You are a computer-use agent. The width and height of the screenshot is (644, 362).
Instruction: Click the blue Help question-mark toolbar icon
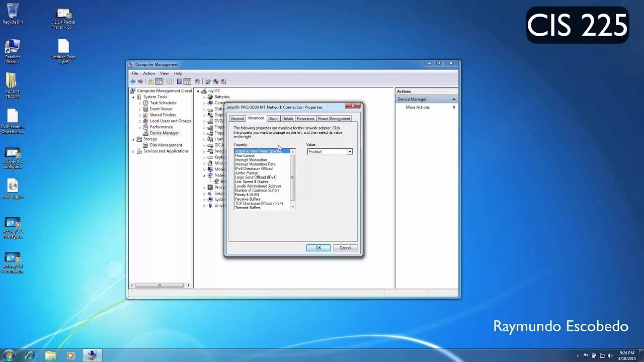coord(179,81)
